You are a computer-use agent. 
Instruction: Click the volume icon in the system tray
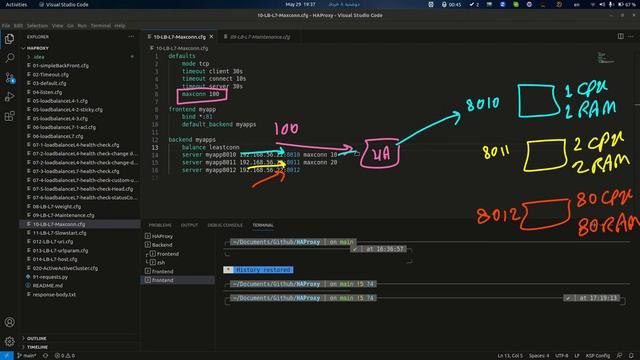coord(602,4)
